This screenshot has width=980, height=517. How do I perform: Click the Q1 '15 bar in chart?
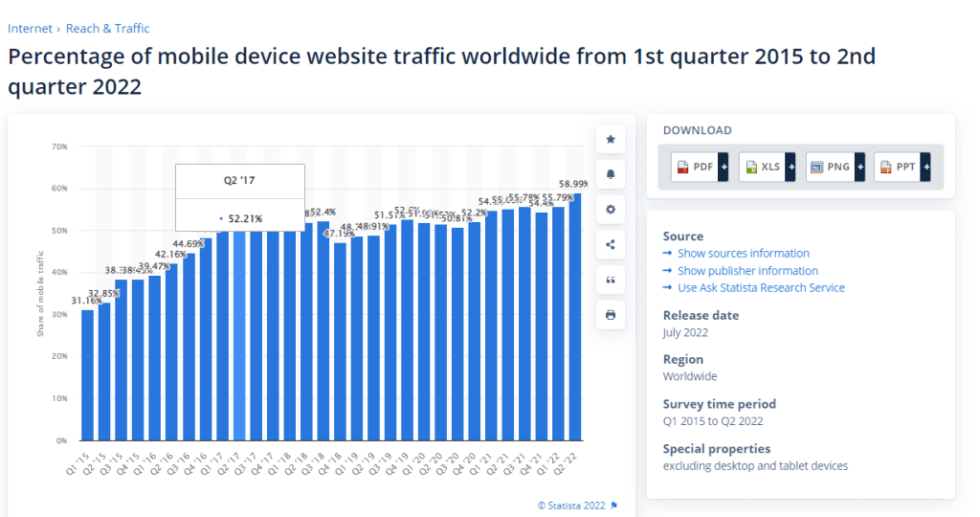(87, 375)
